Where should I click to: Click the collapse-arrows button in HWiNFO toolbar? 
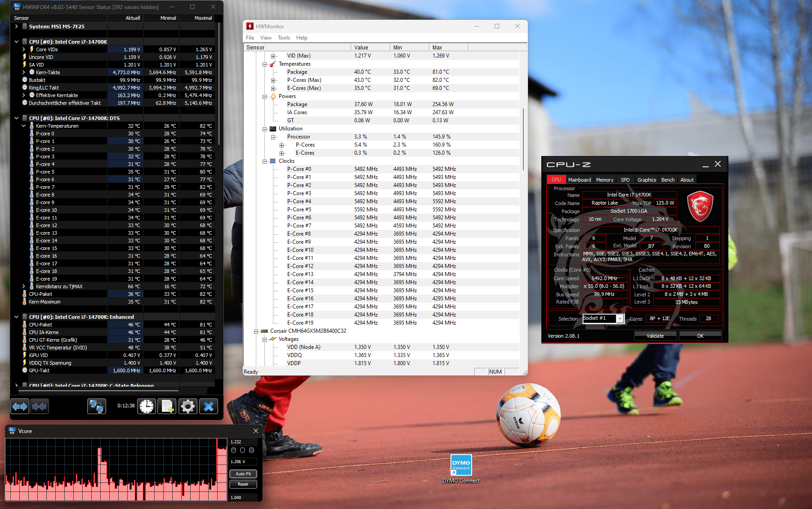(40, 406)
